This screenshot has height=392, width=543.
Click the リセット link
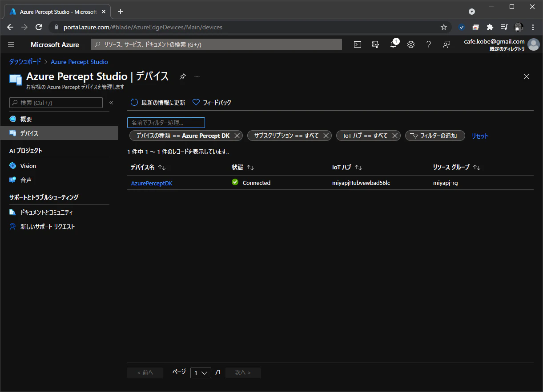[480, 136]
